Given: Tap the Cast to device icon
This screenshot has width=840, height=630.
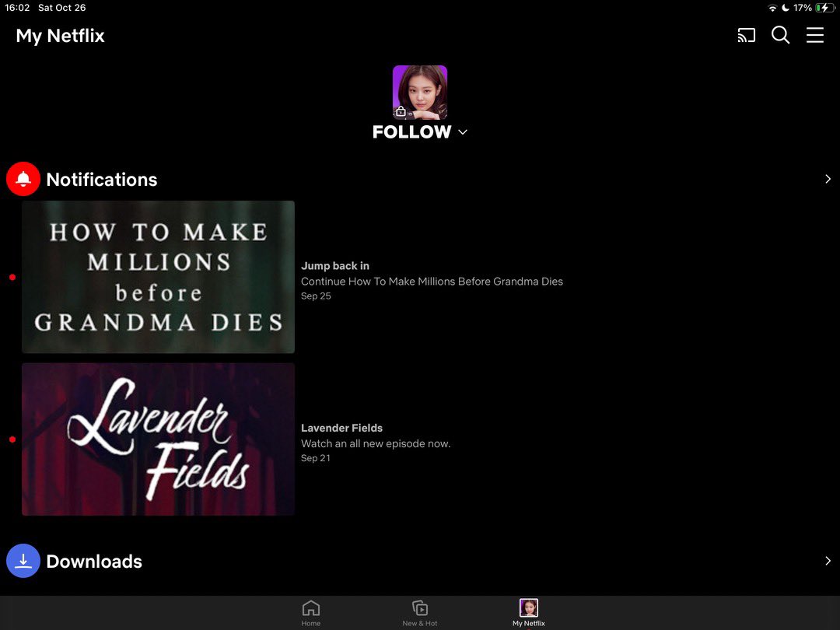Looking at the screenshot, I should tap(746, 35).
